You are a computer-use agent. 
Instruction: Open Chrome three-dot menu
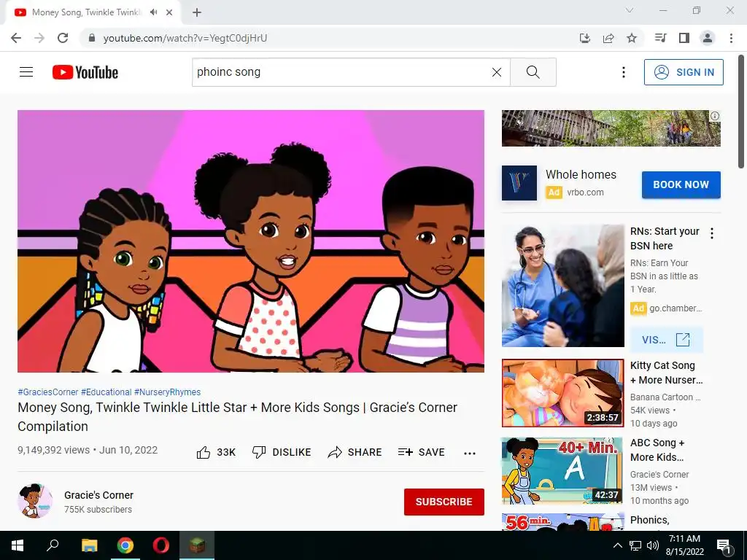[x=731, y=38]
